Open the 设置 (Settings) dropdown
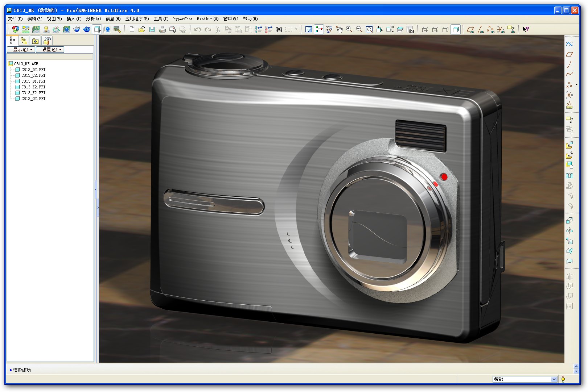The height and width of the screenshot is (392, 588). [x=50, y=50]
